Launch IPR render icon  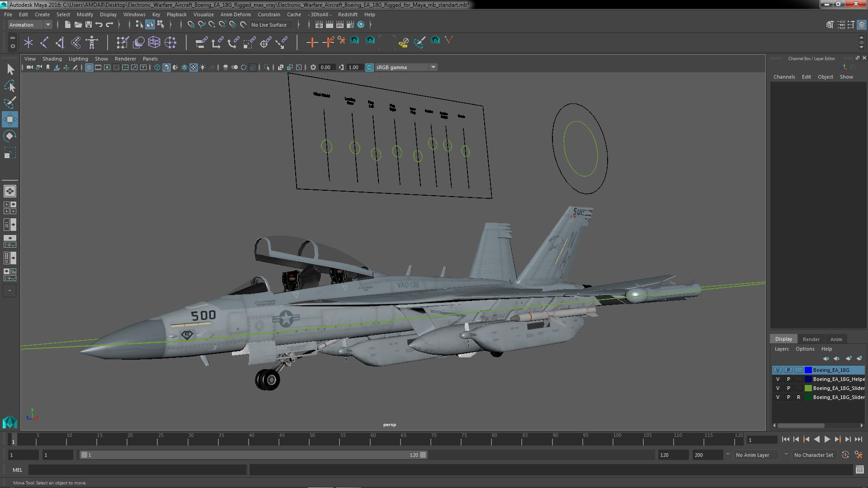coord(340,24)
